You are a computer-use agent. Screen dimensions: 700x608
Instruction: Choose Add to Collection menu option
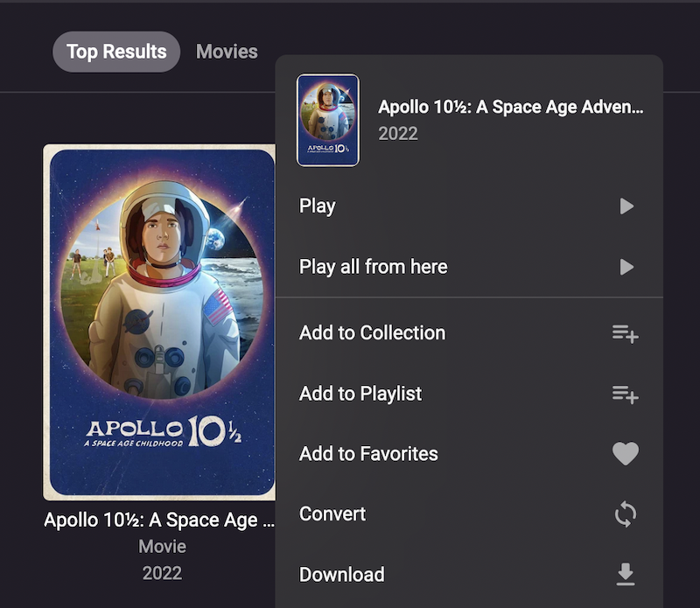tap(372, 333)
